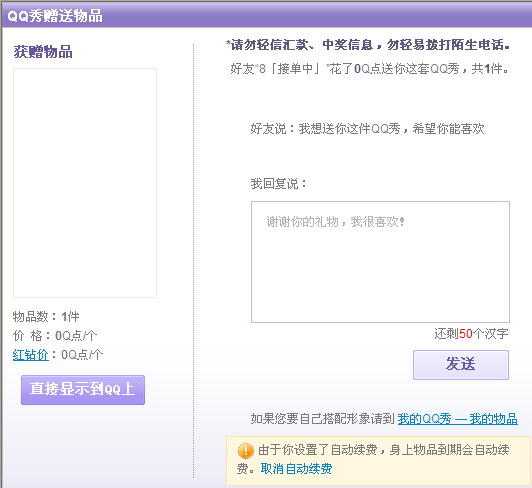Click the 如果您要自己搭配形象请到 text
Image resolution: width=532 pixels, height=488 pixels.
pos(323,419)
